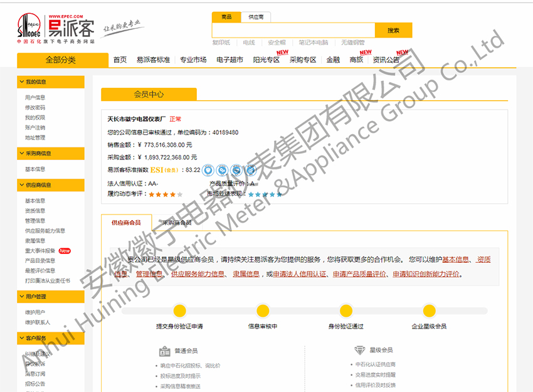
Task: Switch to the 供应商会员 tab
Action: (x=126, y=223)
